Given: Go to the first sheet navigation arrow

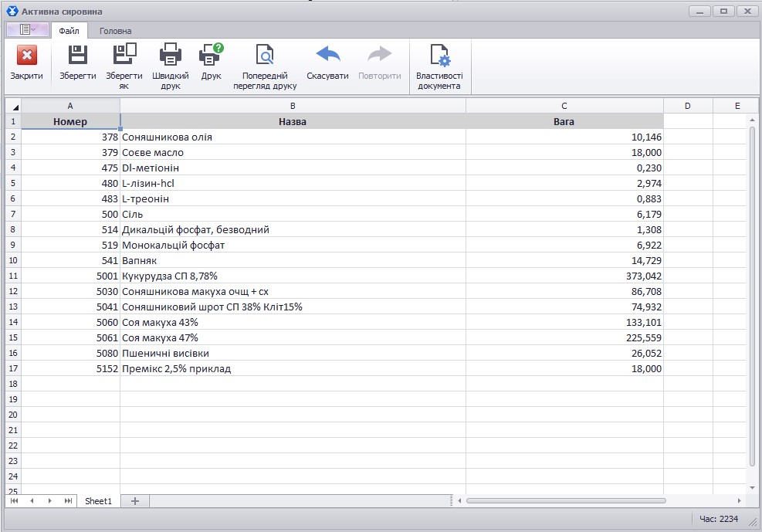Looking at the screenshot, I should 14,501.
